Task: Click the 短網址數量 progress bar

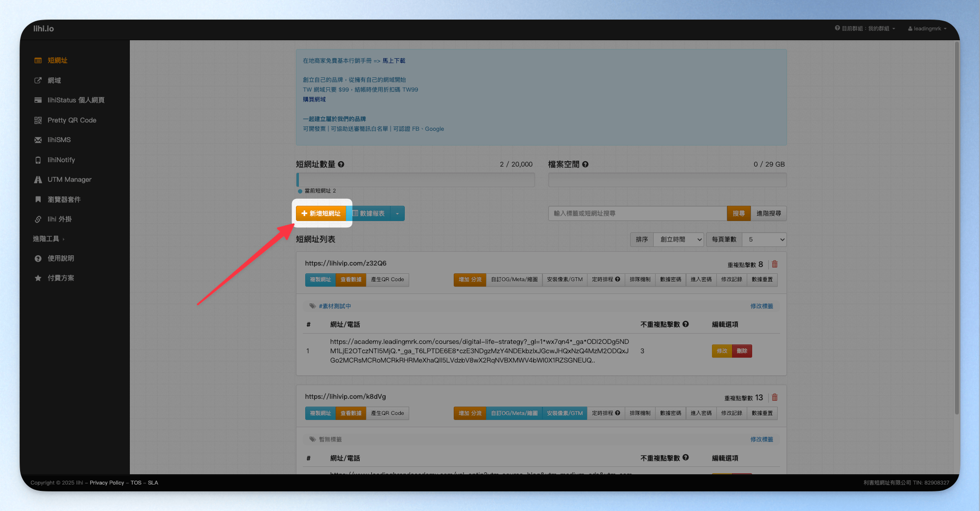Action: [415, 180]
